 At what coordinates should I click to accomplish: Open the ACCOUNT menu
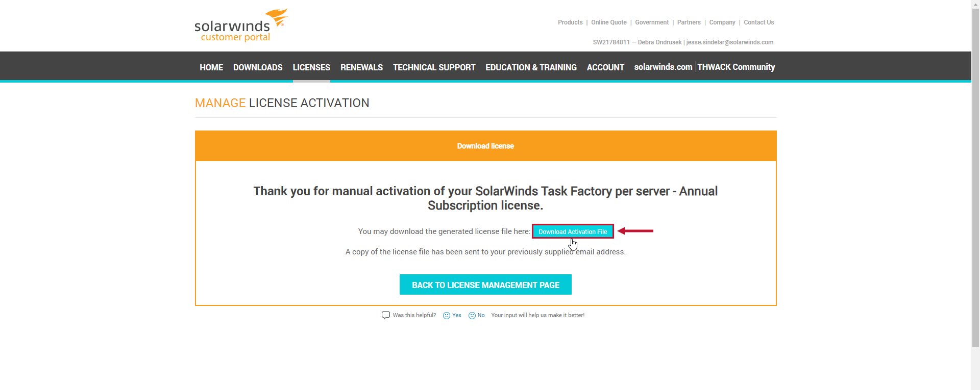point(605,67)
